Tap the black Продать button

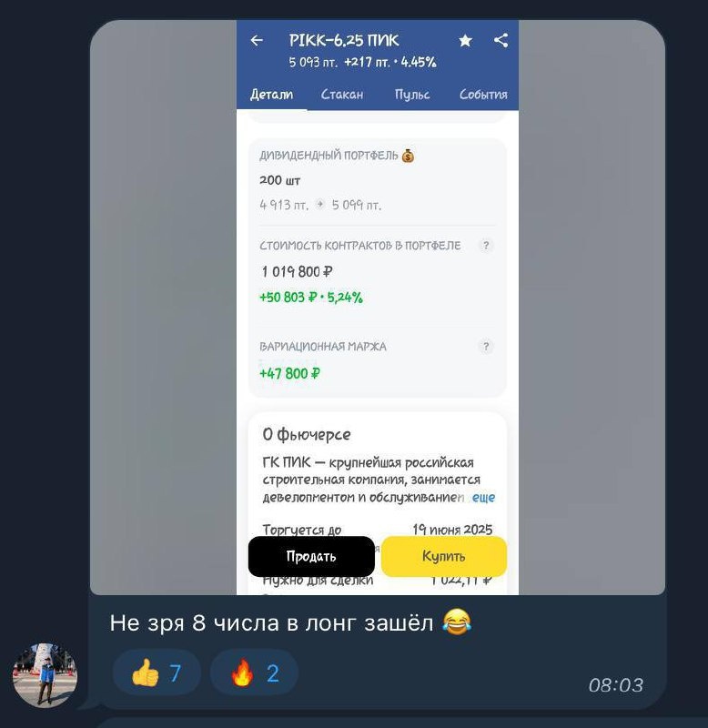311,556
